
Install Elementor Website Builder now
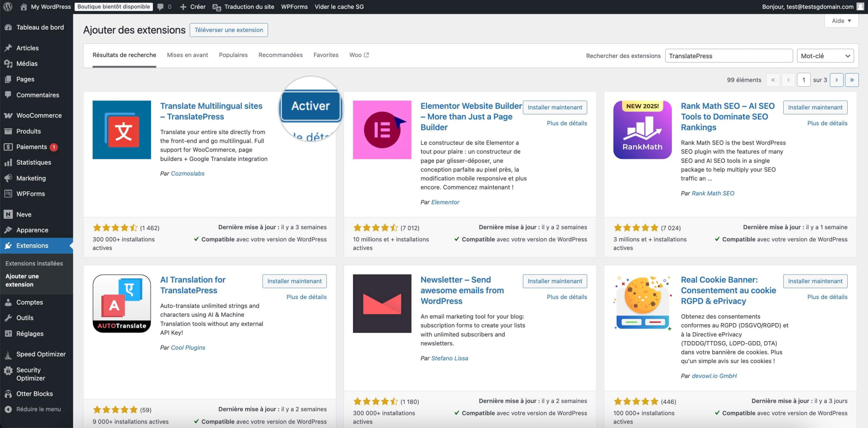click(x=555, y=107)
